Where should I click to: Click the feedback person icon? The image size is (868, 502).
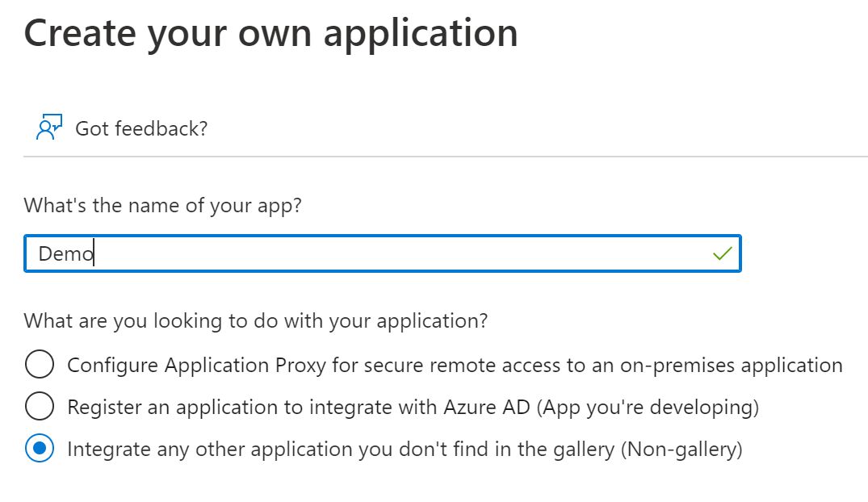pyautogui.click(x=49, y=128)
